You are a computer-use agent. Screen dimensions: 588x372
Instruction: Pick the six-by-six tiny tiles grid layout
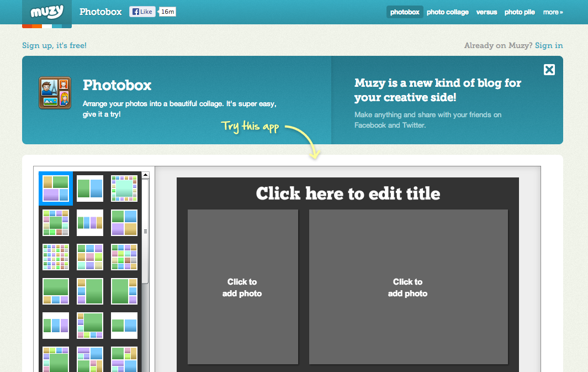(x=56, y=257)
